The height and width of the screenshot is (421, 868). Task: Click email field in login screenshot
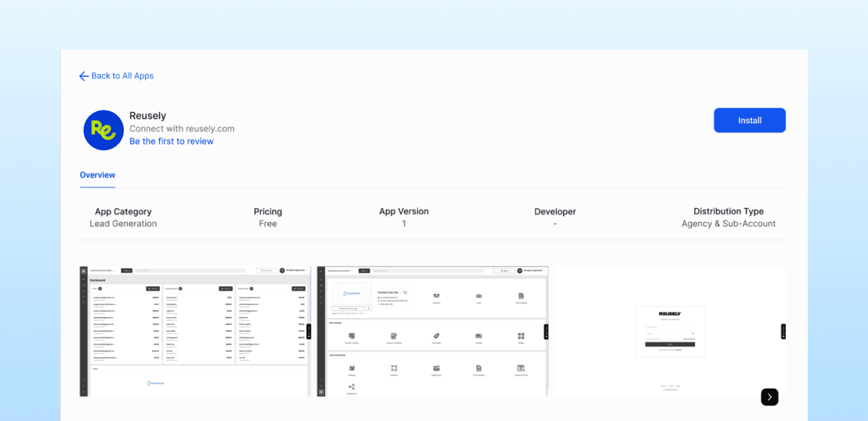click(x=670, y=327)
